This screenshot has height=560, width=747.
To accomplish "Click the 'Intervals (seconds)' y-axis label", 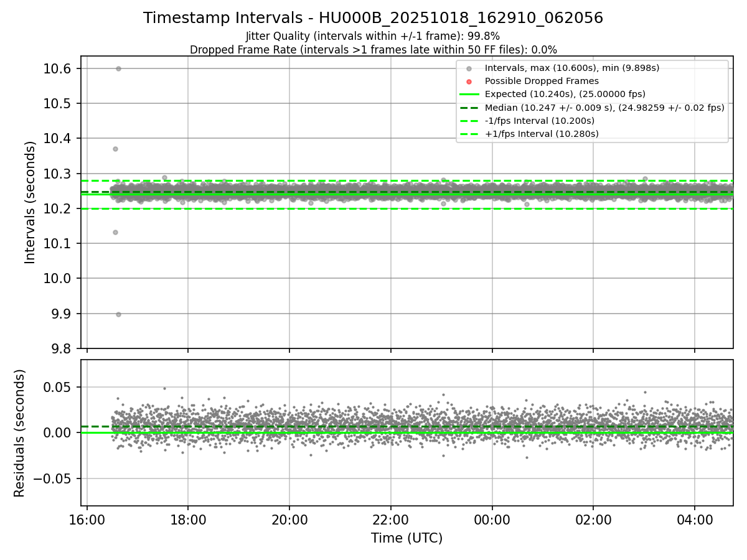I will [x=31, y=202].
